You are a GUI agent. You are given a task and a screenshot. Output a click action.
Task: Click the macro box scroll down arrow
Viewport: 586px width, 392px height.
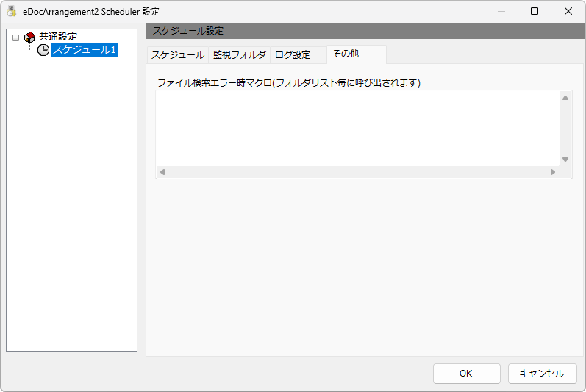click(x=565, y=160)
